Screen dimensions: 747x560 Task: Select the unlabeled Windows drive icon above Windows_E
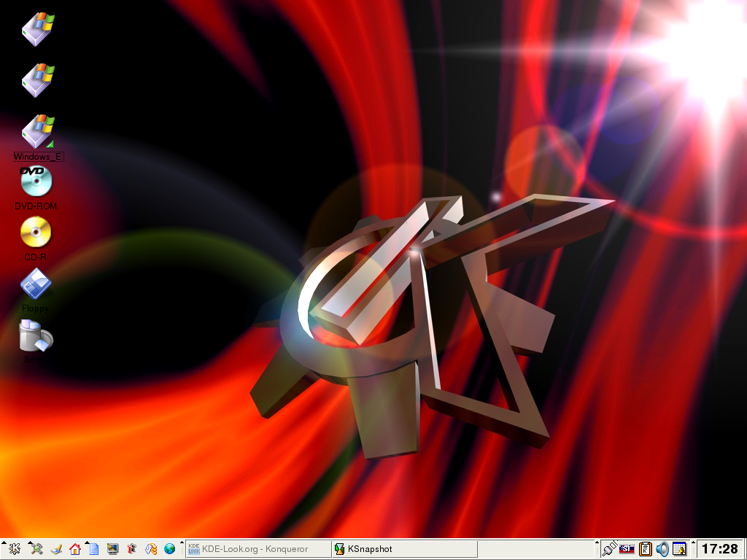38,80
